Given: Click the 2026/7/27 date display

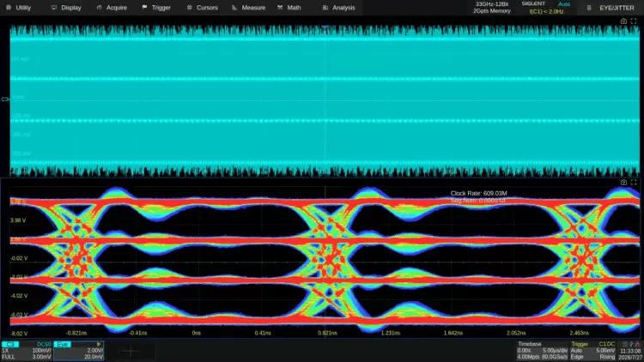Looking at the screenshot, I should tap(630, 358).
